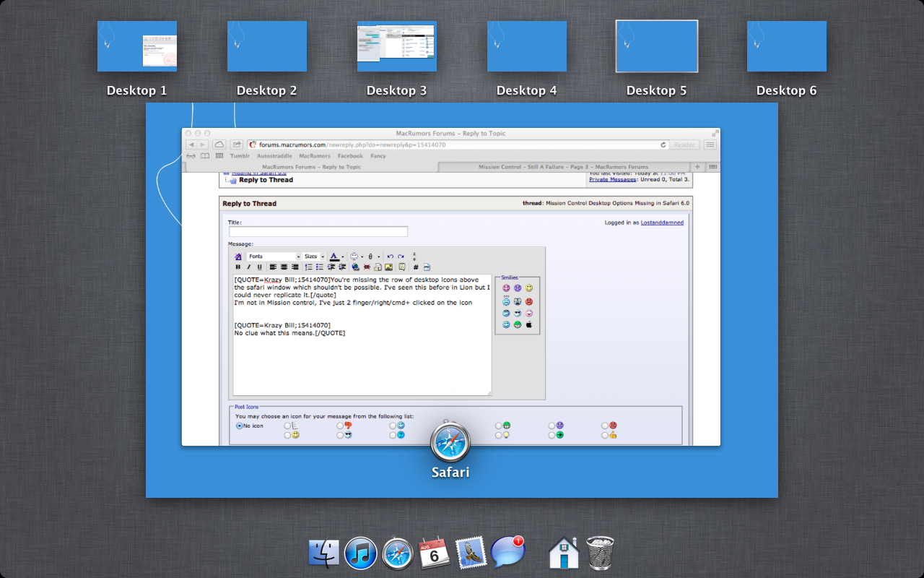
Task: Click Safari Reader button
Action: click(x=684, y=144)
